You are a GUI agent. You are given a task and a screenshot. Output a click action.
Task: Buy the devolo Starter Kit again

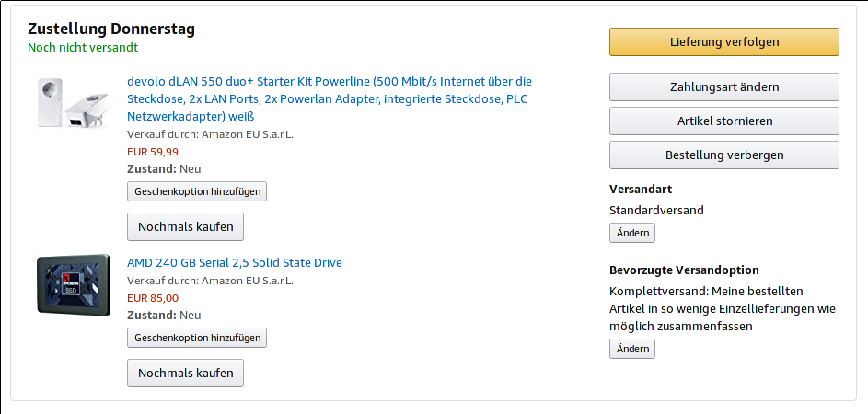pyautogui.click(x=185, y=227)
